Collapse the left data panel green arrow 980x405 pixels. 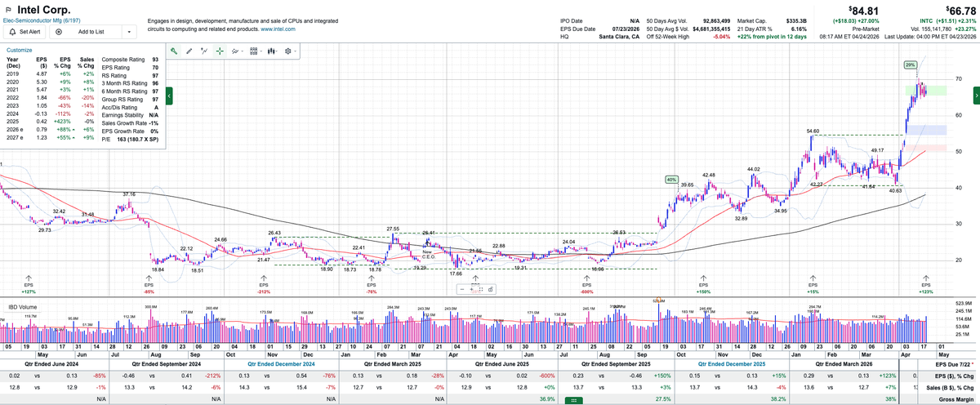[x=169, y=96]
